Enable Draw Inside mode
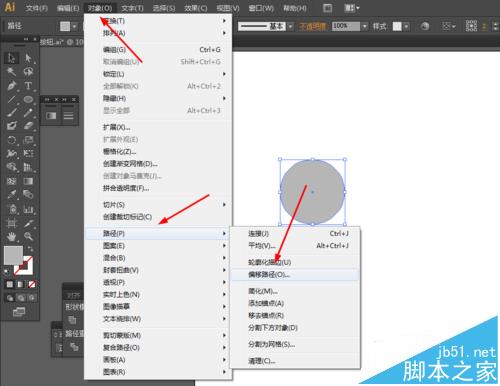 [32, 298]
